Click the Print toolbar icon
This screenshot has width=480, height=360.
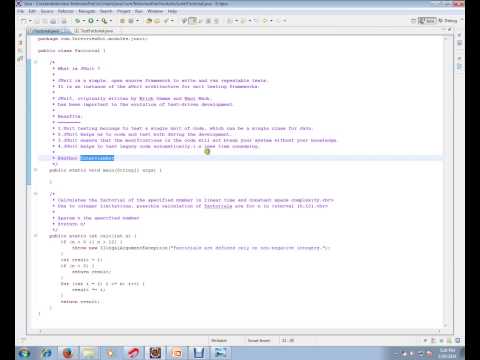pos(53,21)
